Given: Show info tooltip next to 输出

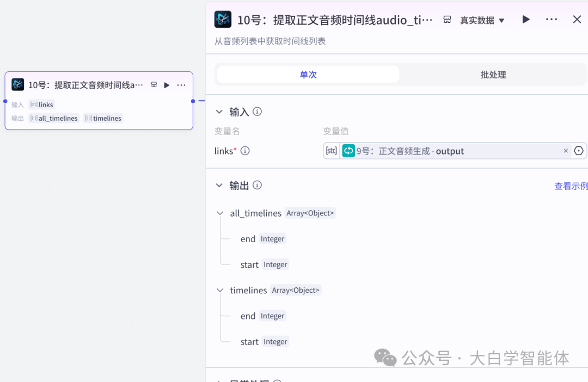Looking at the screenshot, I should [x=257, y=185].
